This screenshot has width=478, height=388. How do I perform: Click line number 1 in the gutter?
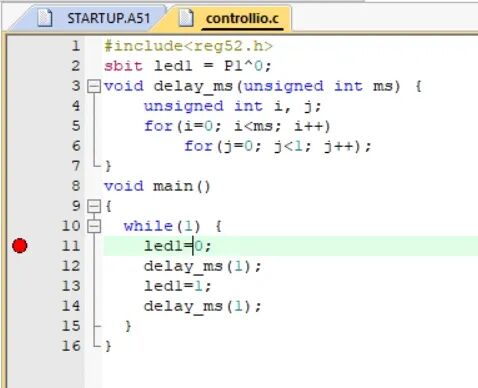76,46
